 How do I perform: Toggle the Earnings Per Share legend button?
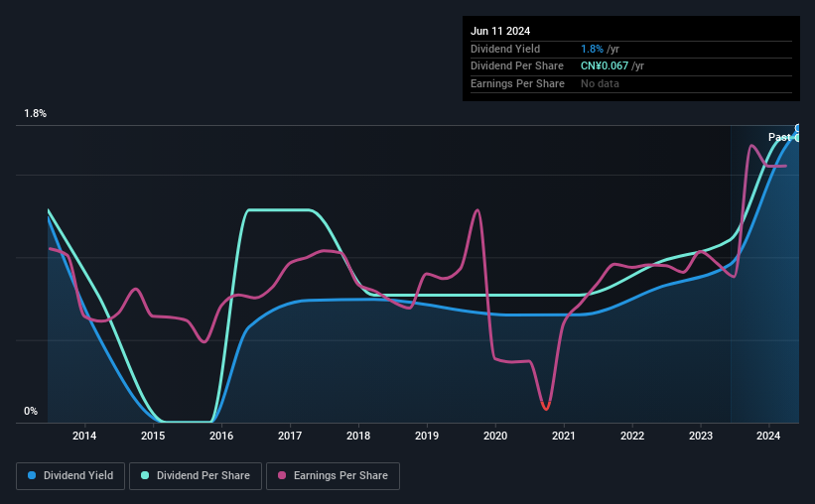point(333,475)
